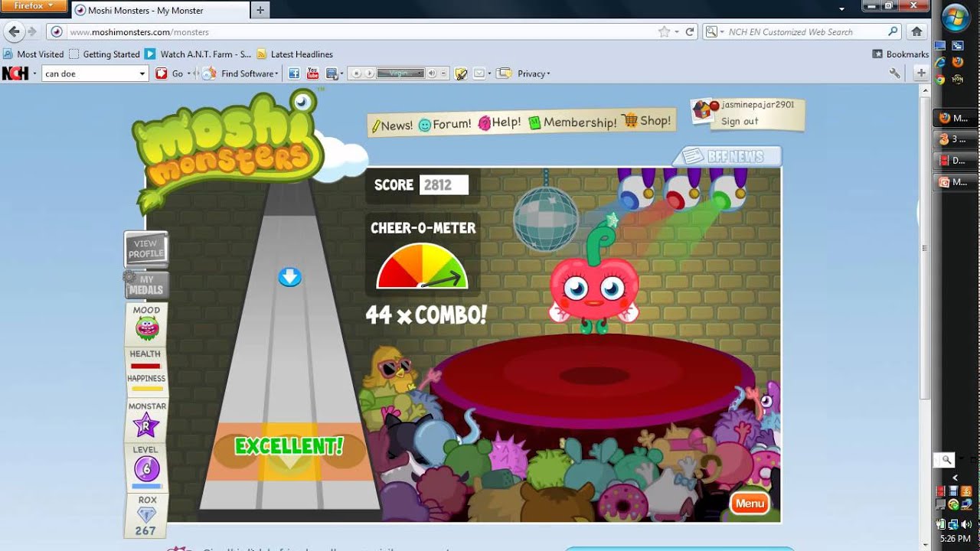Click the Mood monster face icon
Screen dimensions: 980x551
(x=146, y=328)
